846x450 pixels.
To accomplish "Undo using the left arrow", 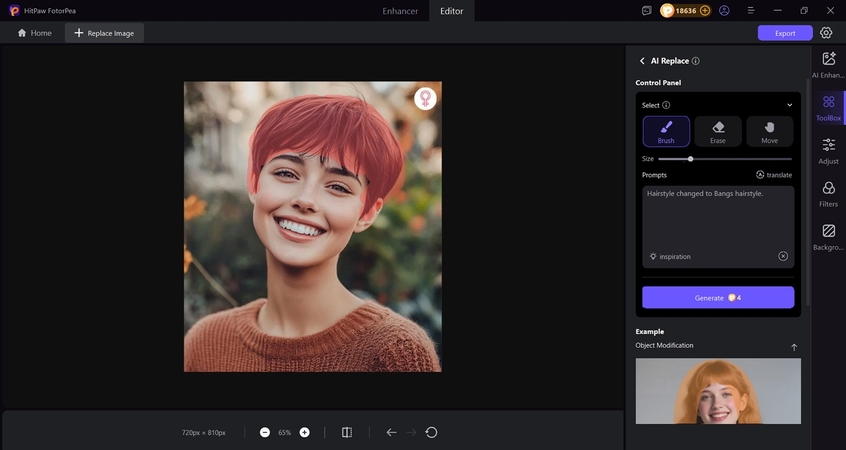I will click(391, 432).
